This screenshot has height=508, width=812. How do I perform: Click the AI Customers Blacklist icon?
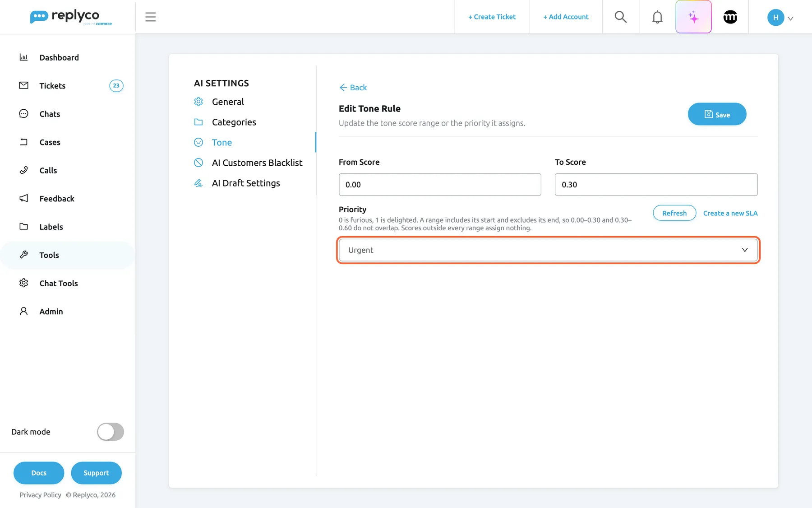[x=198, y=163]
